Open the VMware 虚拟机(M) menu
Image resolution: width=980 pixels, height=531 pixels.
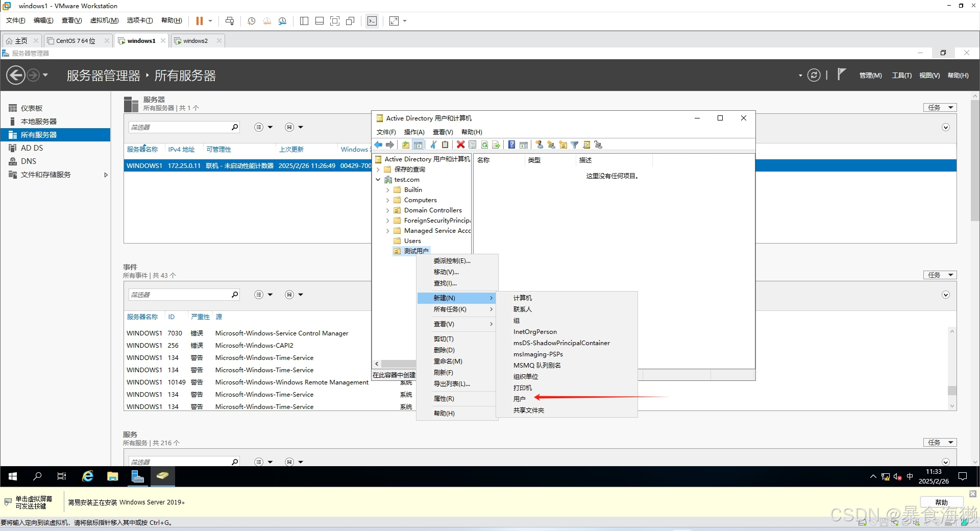click(x=104, y=20)
